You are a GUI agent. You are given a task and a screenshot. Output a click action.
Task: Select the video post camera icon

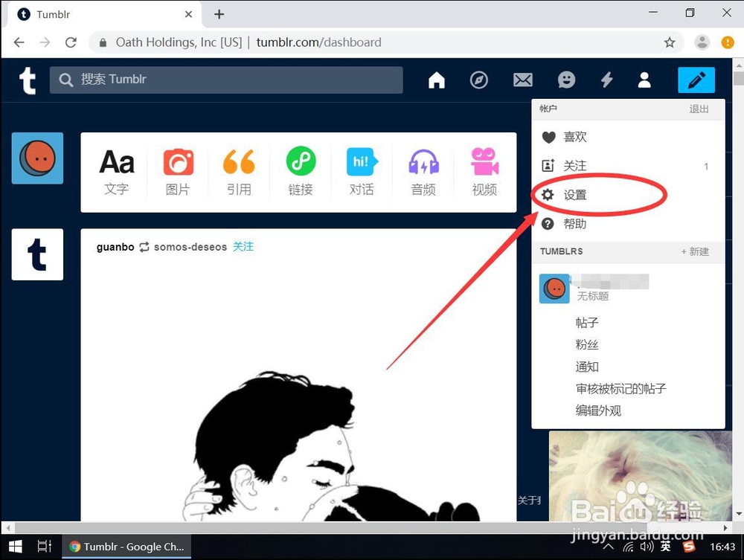pyautogui.click(x=484, y=161)
